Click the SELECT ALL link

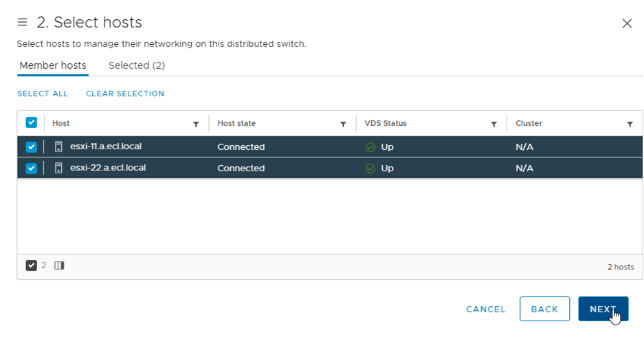click(x=43, y=94)
